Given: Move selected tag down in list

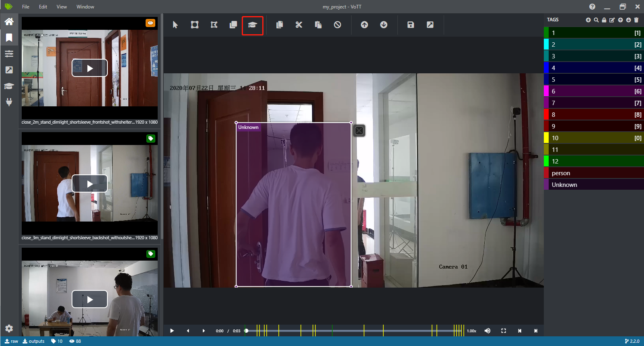Looking at the screenshot, I should [628, 20].
